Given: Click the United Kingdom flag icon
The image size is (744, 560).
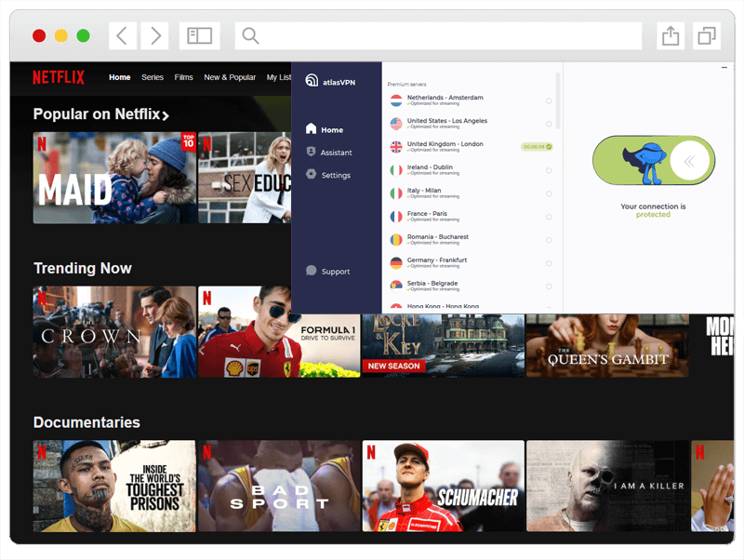Looking at the screenshot, I should tap(396, 147).
